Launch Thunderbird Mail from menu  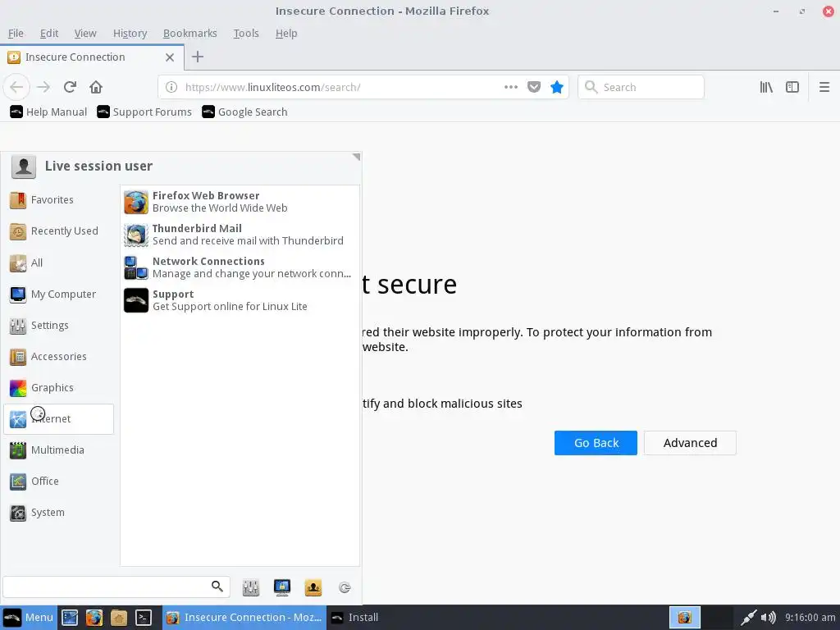tap(240, 235)
